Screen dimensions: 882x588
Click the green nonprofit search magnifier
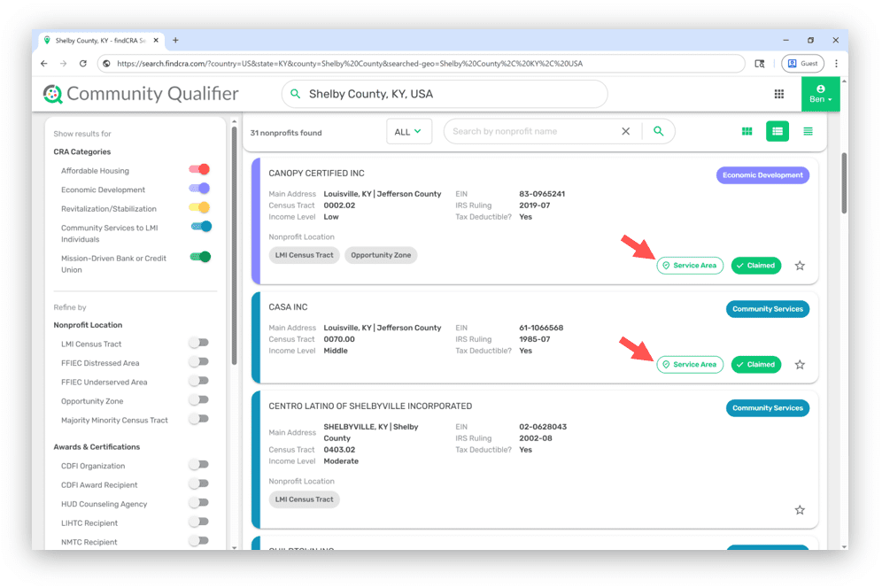click(658, 131)
